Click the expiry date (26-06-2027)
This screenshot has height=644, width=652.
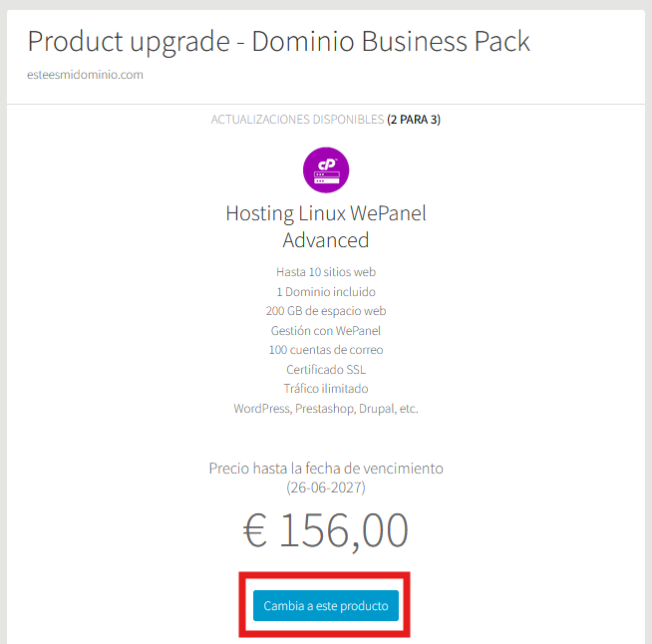pyautogui.click(x=326, y=487)
